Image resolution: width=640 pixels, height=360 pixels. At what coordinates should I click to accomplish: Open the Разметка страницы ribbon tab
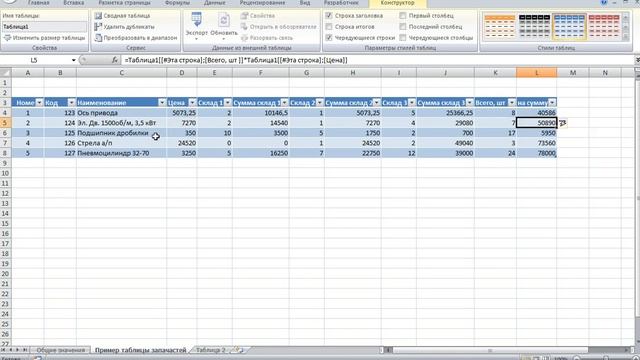tap(124, 3)
